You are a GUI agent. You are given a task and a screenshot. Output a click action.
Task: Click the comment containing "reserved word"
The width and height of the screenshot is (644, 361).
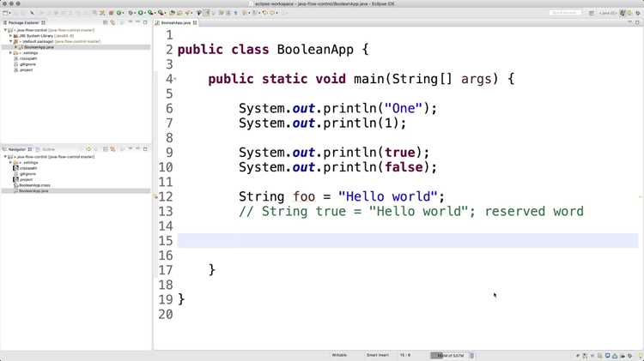[411, 212]
